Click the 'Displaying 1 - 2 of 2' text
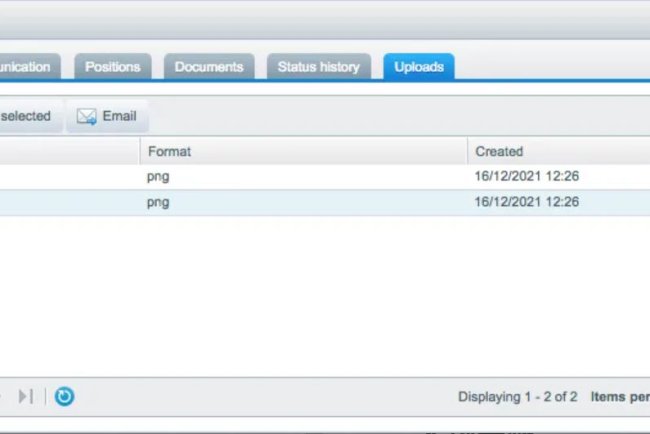This screenshot has height=434, width=650. [517, 397]
